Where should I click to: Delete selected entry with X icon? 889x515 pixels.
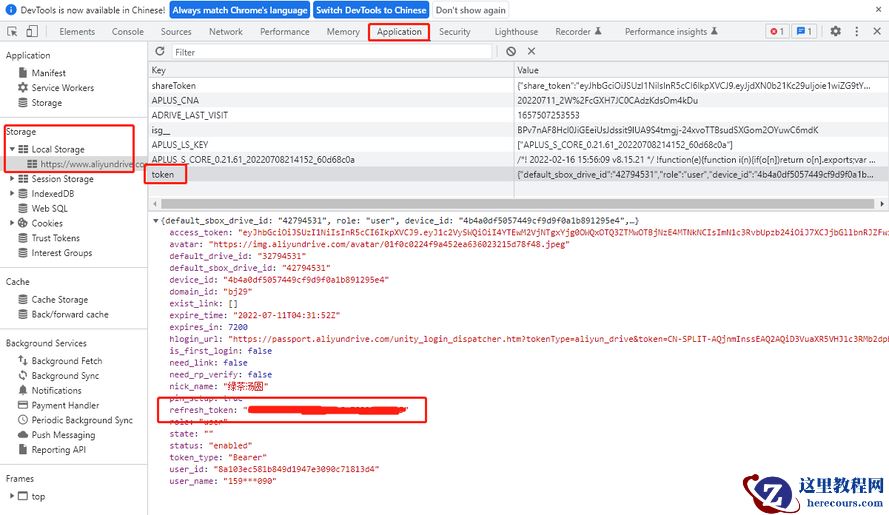click(532, 51)
